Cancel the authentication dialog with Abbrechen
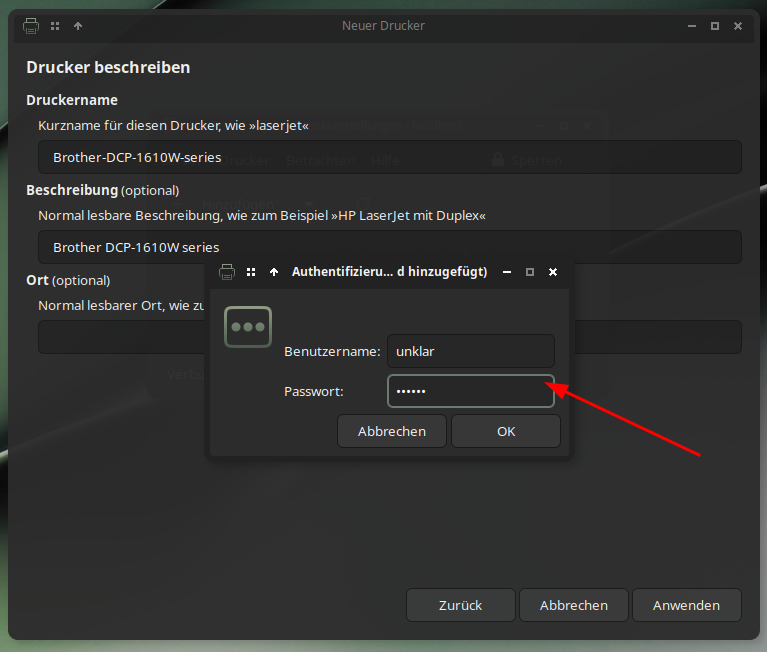The height and width of the screenshot is (652, 767). (x=392, y=431)
